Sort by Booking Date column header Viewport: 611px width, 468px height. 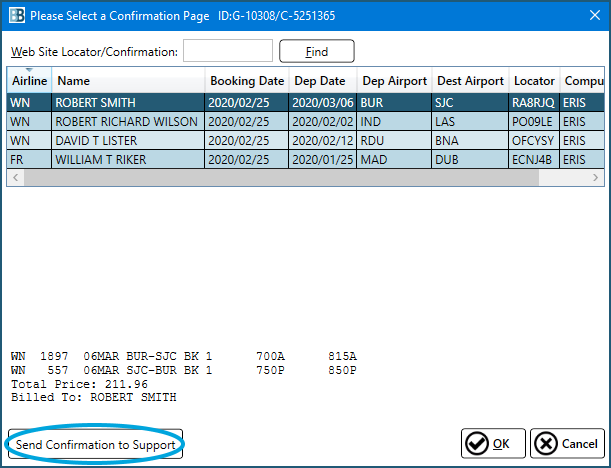point(247,81)
